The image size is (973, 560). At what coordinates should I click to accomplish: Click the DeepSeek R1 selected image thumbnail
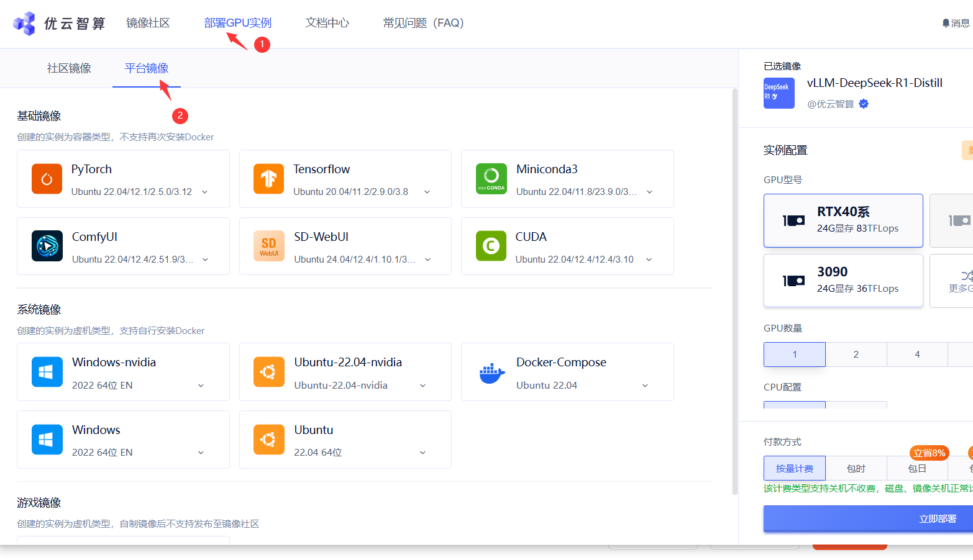(x=779, y=93)
